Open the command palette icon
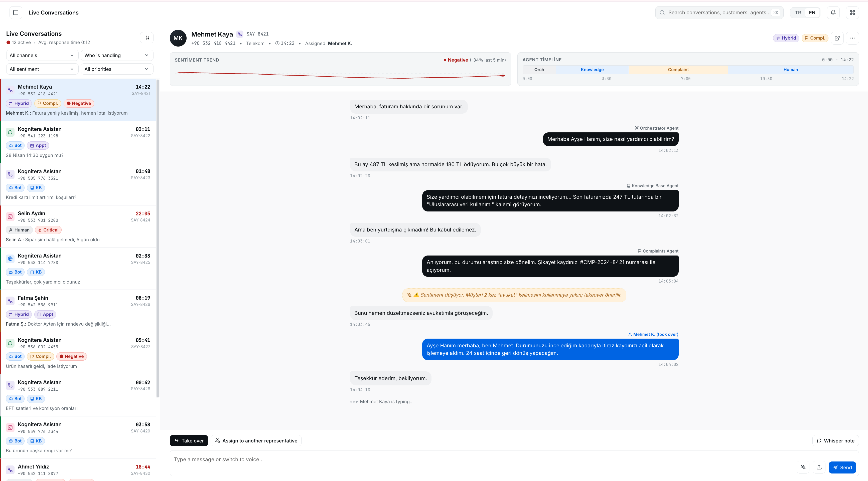 coord(852,13)
